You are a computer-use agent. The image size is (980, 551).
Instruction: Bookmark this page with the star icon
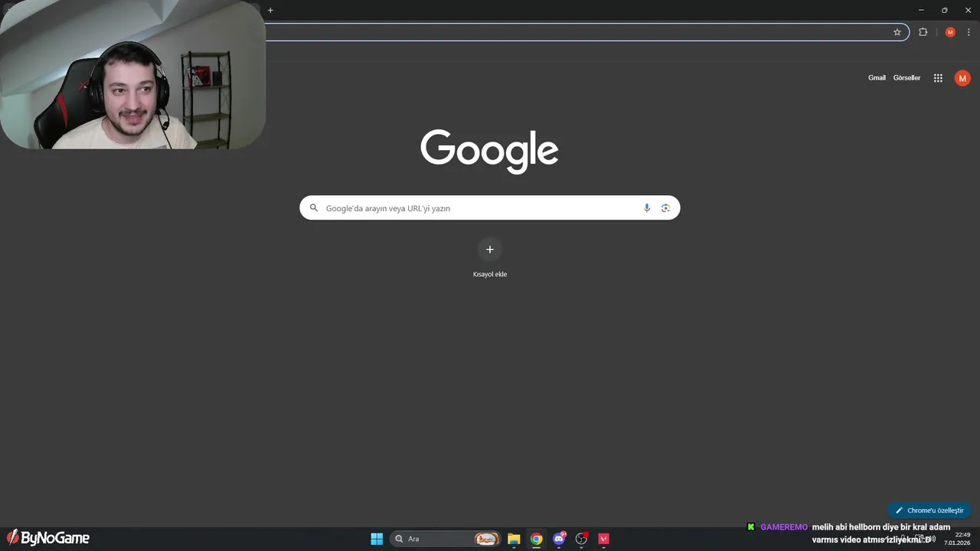pyautogui.click(x=897, y=32)
